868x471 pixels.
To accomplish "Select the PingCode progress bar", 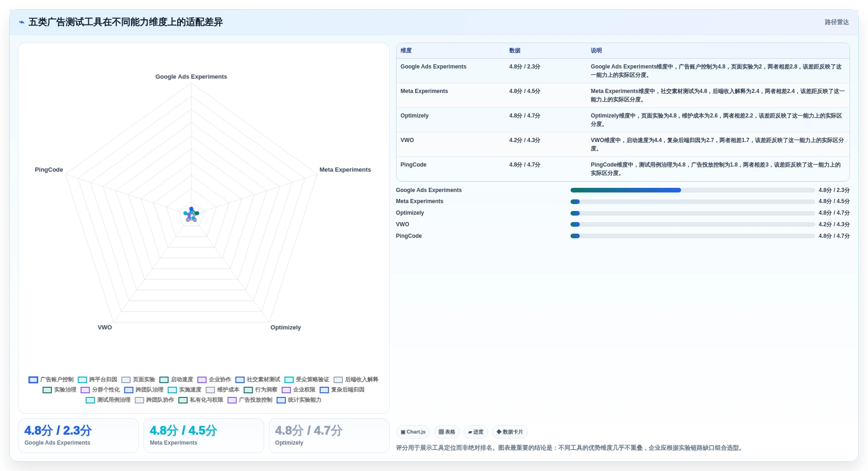I will tap(692, 236).
